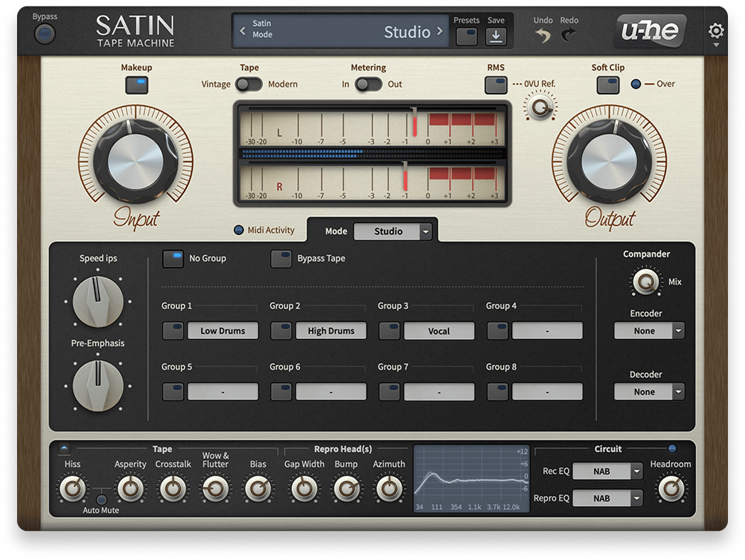Open the settings gear menu

click(716, 31)
